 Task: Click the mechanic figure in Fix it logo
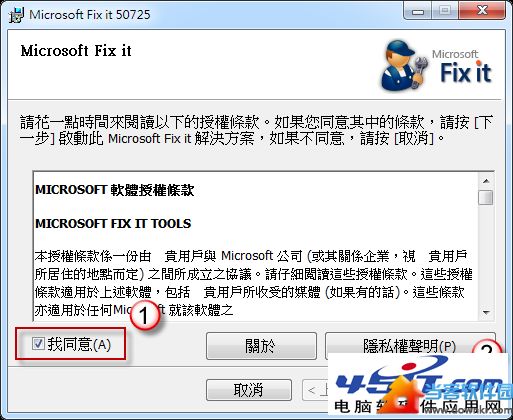(x=404, y=66)
